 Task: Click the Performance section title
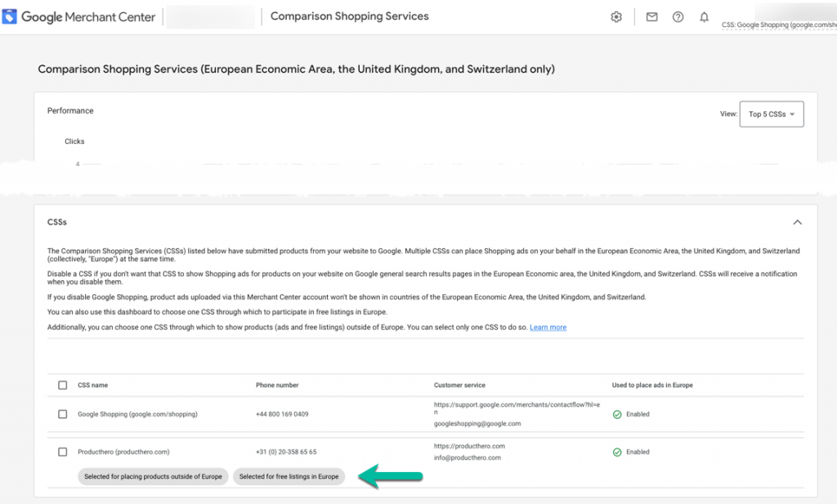pyautogui.click(x=70, y=111)
